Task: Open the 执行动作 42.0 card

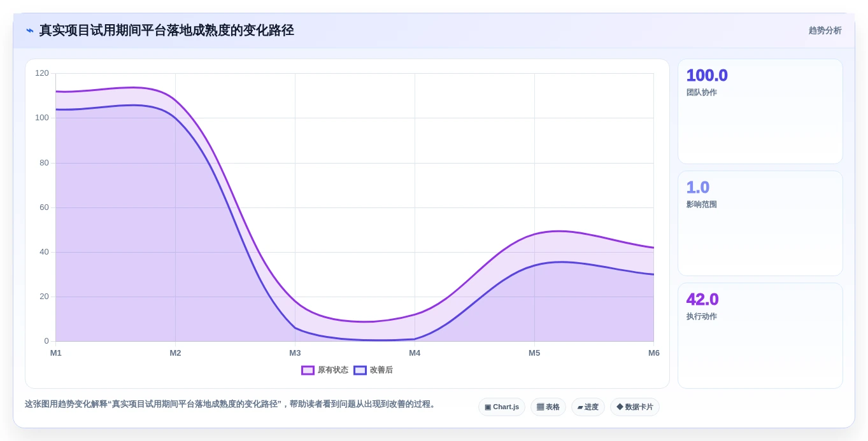Action: click(x=760, y=335)
